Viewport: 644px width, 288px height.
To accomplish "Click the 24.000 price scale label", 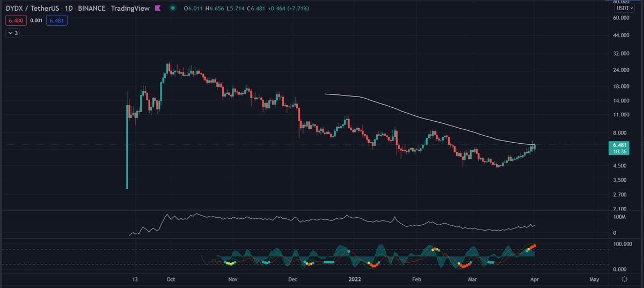I will (621, 70).
